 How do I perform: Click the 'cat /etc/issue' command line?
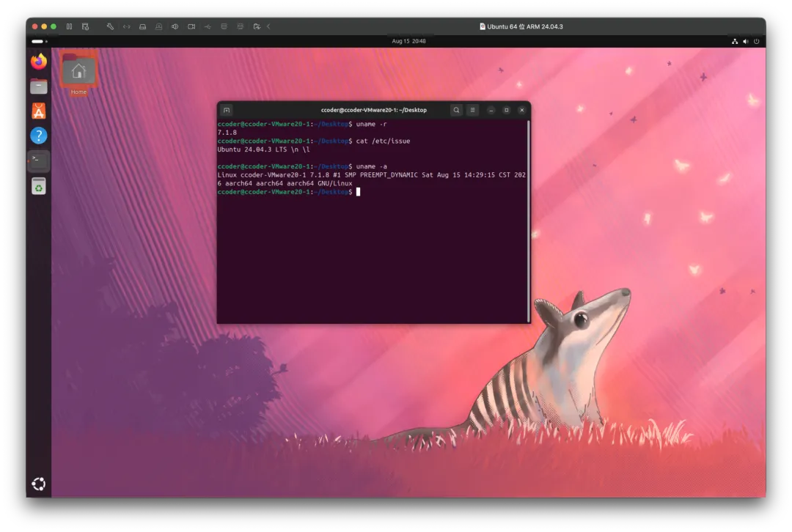click(x=314, y=141)
